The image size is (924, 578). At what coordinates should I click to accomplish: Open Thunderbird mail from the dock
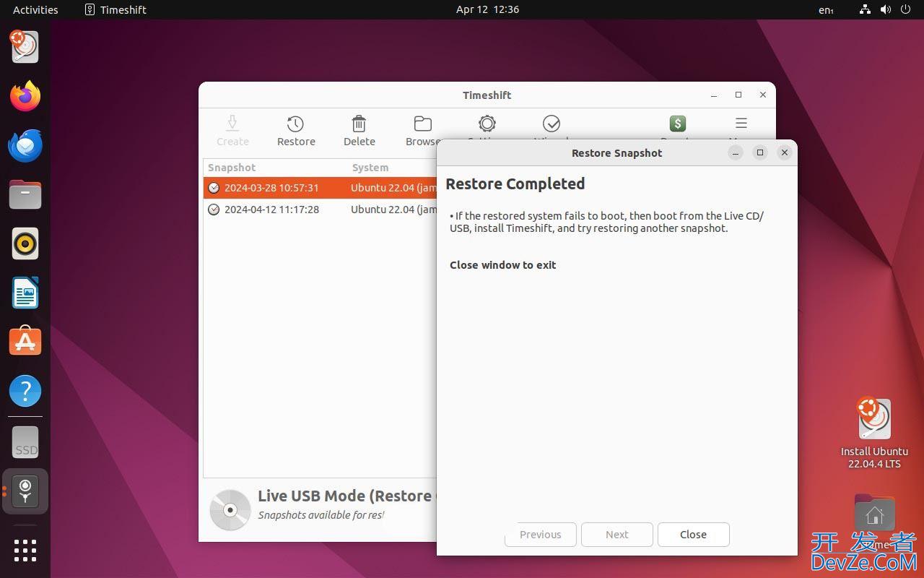coord(25,145)
